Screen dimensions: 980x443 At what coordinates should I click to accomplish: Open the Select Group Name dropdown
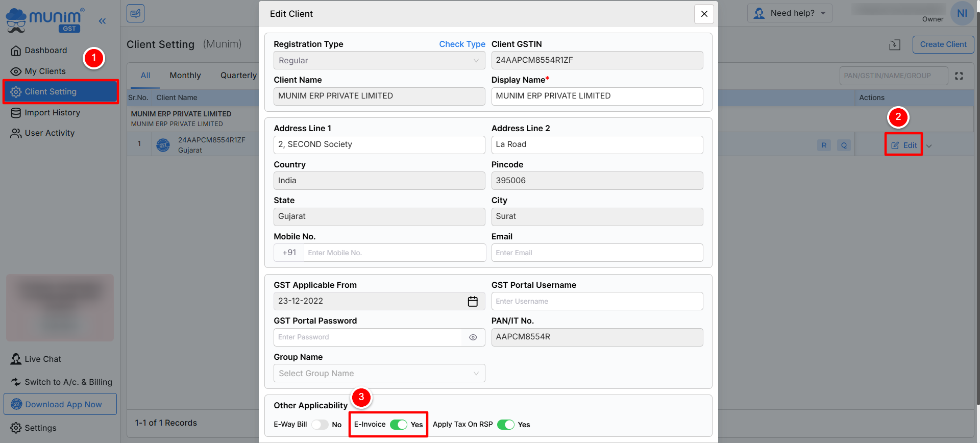[379, 374]
